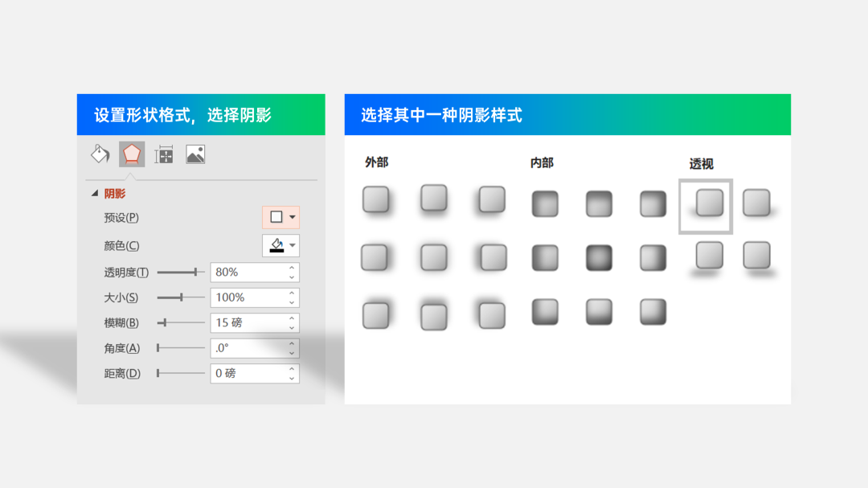
Task: Click the 大小(S) slider track
Action: click(181, 297)
